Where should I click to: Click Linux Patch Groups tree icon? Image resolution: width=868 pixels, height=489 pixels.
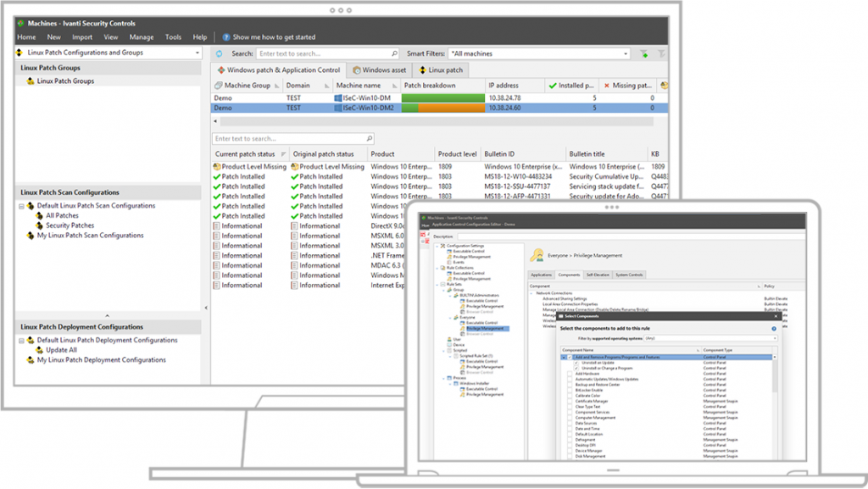tap(31, 81)
